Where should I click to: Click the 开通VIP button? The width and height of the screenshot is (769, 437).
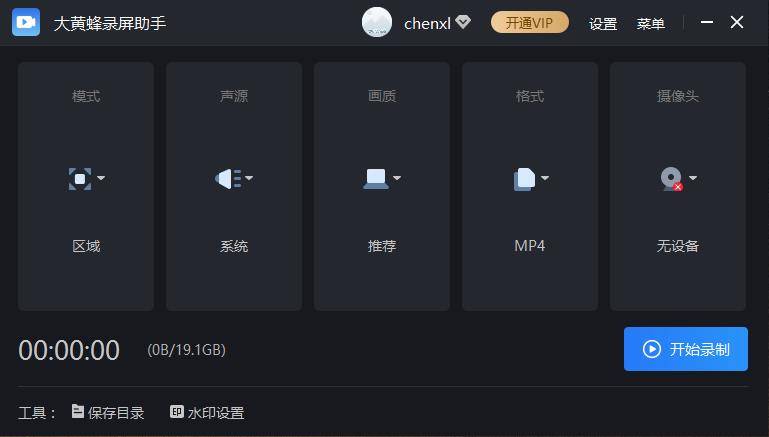tap(530, 22)
